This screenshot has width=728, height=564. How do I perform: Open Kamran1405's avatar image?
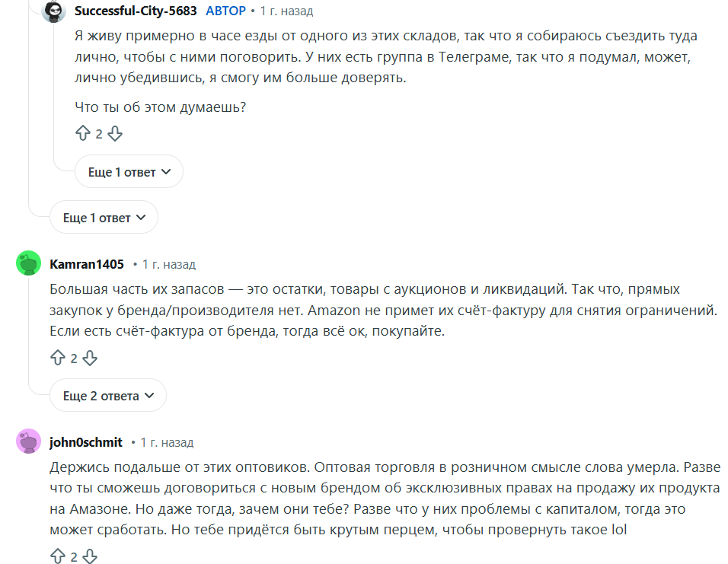pos(27,263)
